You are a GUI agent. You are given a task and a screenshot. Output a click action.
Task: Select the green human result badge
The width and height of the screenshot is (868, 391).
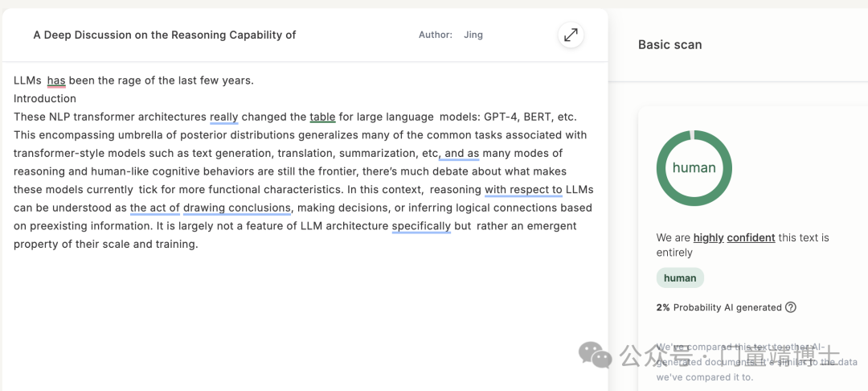click(x=680, y=278)
